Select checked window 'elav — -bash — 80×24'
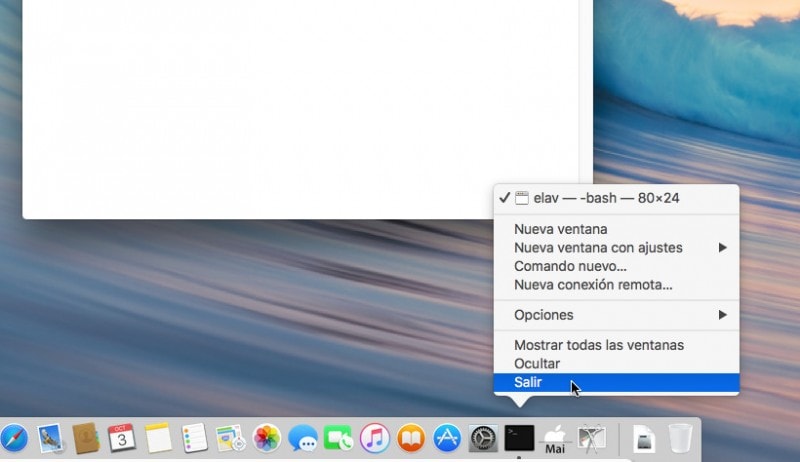Image resolution: width=800 pixels, height=462 pixels. [616, 198]
